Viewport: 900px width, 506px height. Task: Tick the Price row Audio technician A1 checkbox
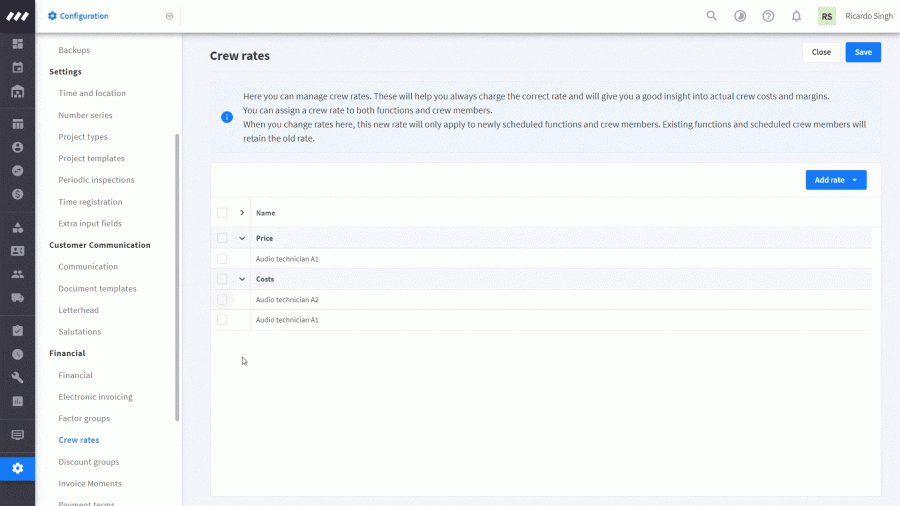click(x=222, y=259)
